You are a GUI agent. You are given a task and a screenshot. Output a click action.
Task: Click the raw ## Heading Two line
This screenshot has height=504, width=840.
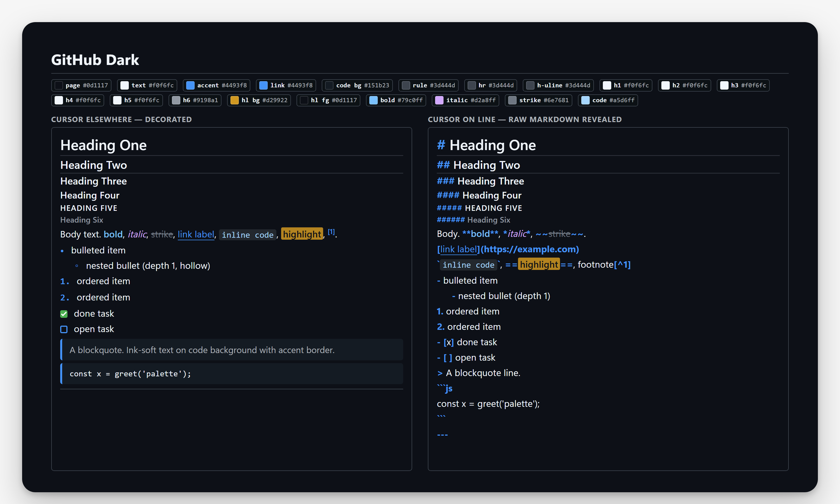tap(479, 165)
